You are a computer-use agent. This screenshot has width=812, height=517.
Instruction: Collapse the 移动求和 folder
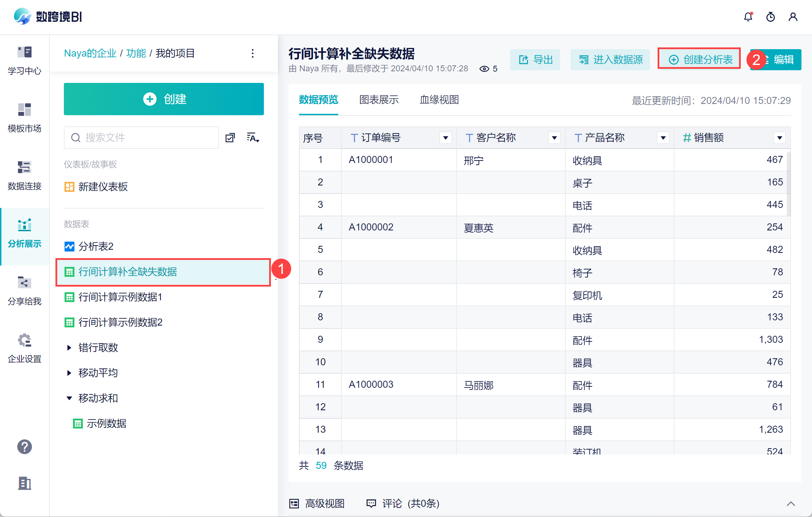(69, 398)
